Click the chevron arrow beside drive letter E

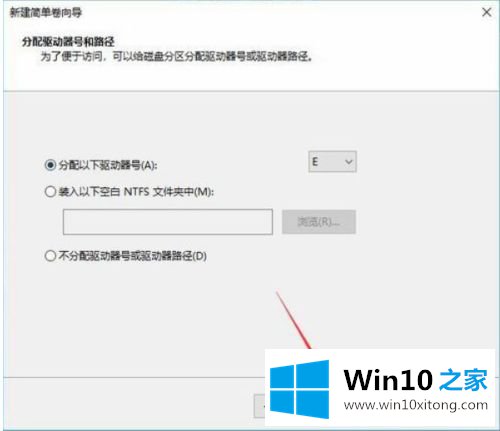(348, 162)
